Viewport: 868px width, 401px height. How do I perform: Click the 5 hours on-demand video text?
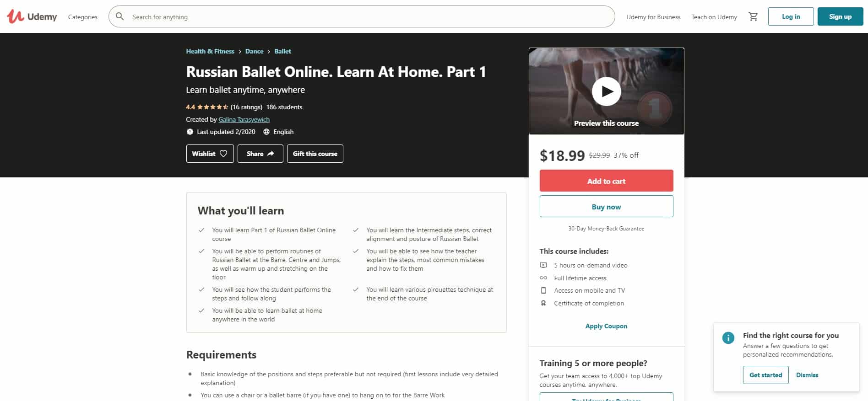coord(591,265)
